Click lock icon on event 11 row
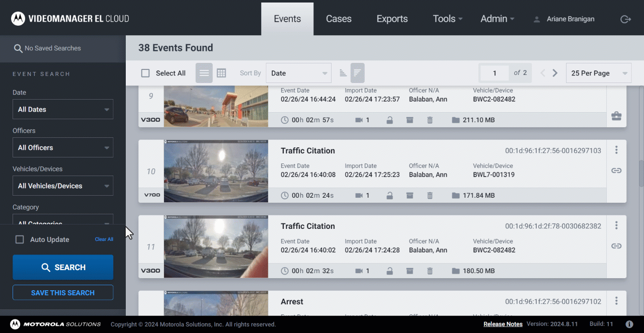 tap(389, 271)
